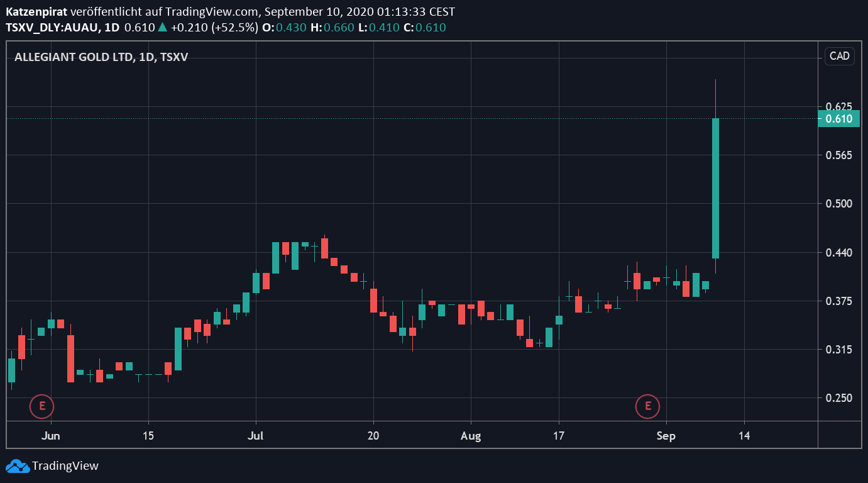
Task: Click the chart title ALLEGIANT GOLD LTD
Action: coord(74,57)
